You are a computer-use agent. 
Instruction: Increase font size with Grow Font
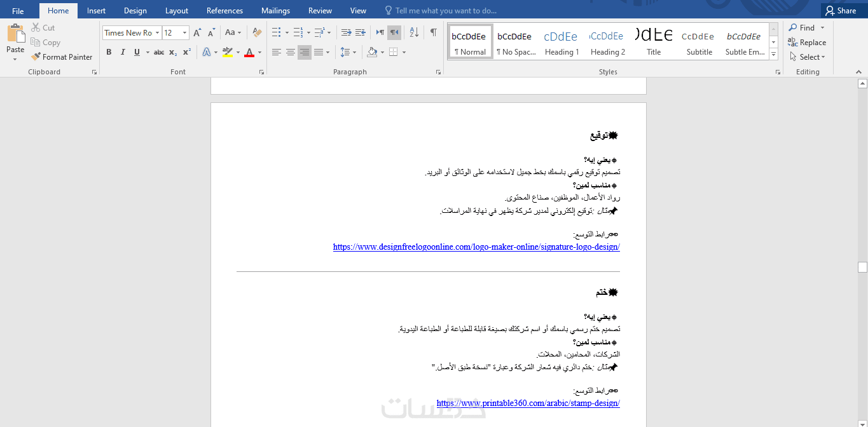click(197, 32)
